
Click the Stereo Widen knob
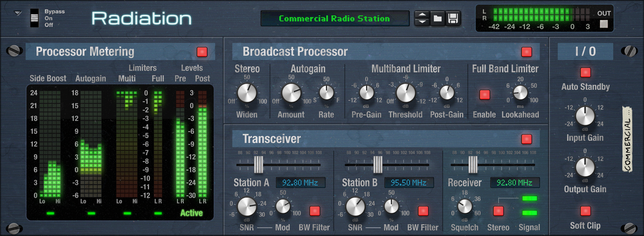(x=247, y=93)
